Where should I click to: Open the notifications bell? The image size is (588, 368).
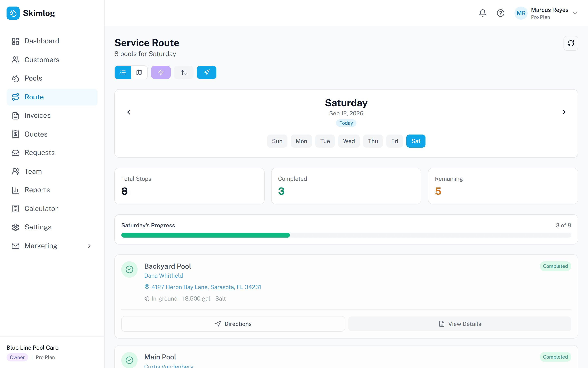(482, 13)
